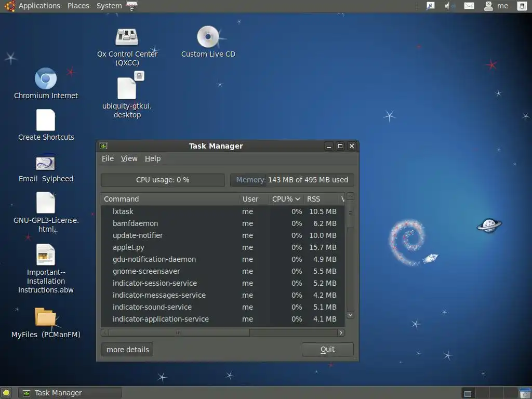This screenshot has height=399, width=532.
Task: Select the Create Shortcuts desktop file
Action: click(46, 120)
